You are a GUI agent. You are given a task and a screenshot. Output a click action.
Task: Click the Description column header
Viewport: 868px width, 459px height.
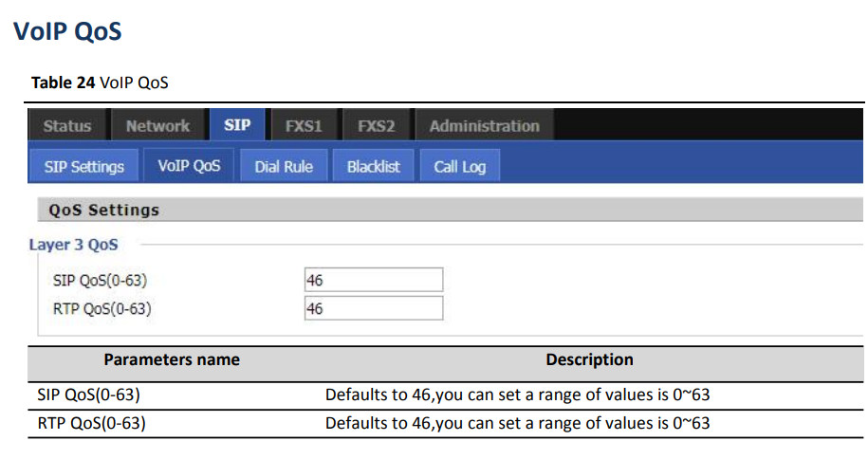coord(589,359)
